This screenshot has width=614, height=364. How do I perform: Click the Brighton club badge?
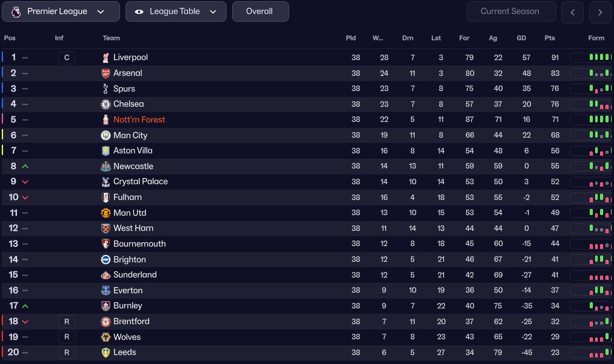click(106, 260)
